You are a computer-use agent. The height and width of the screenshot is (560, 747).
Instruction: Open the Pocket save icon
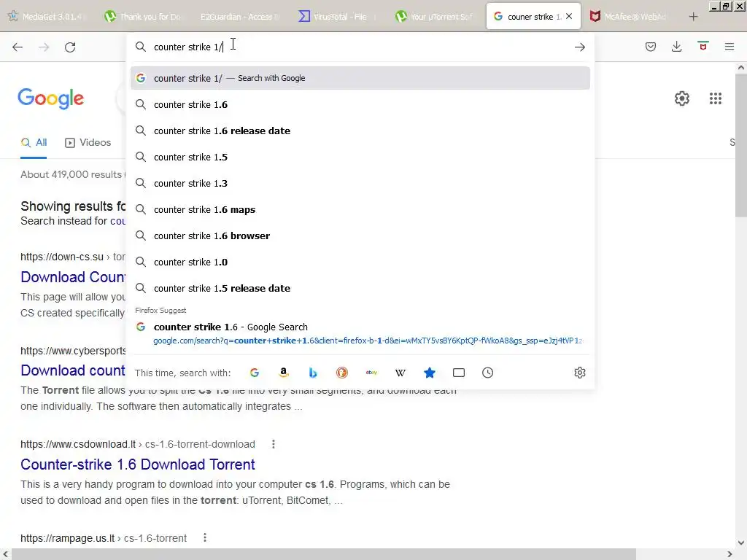pos(650,47)
